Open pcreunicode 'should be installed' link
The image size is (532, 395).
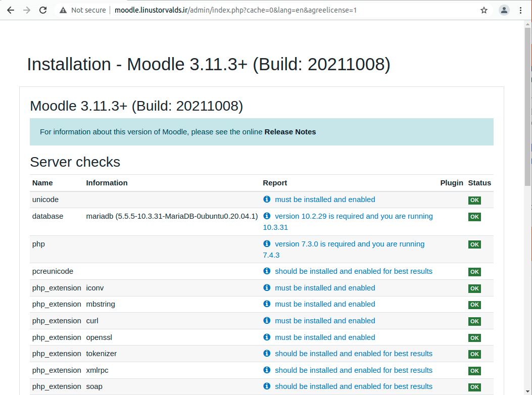click(x=354, y=271)
